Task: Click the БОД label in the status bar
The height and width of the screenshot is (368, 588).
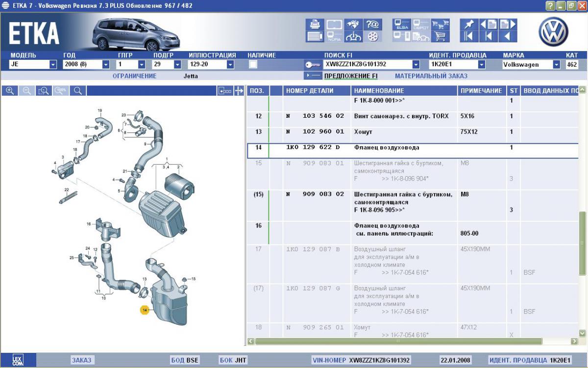Action: [x=177, y=360]
